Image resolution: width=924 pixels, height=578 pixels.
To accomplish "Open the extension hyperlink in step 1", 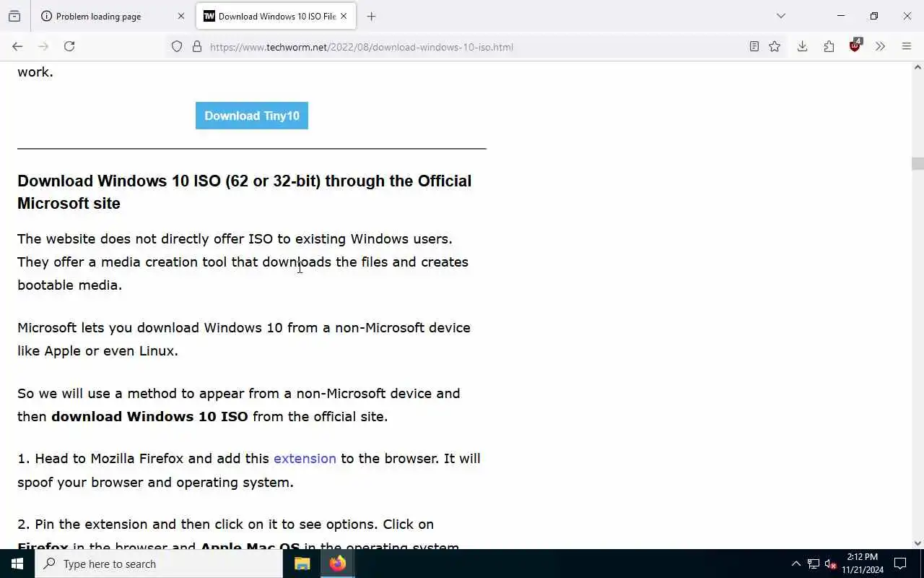I will pyautogui.click(x=305, y=458).
